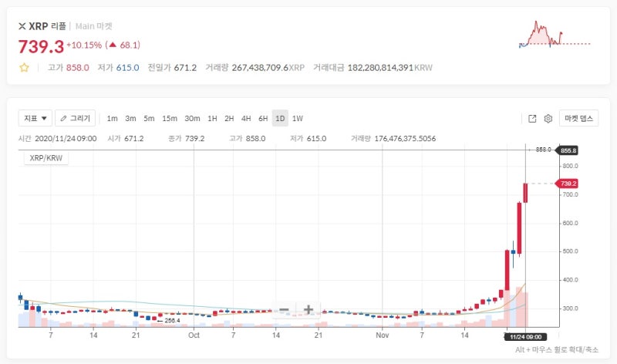
Task: Click the 11/24 09:00 time marker
Action: pos(526,337)
